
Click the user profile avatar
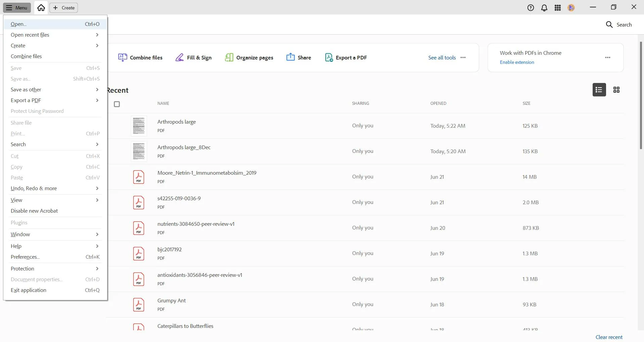tap(571, 8)
